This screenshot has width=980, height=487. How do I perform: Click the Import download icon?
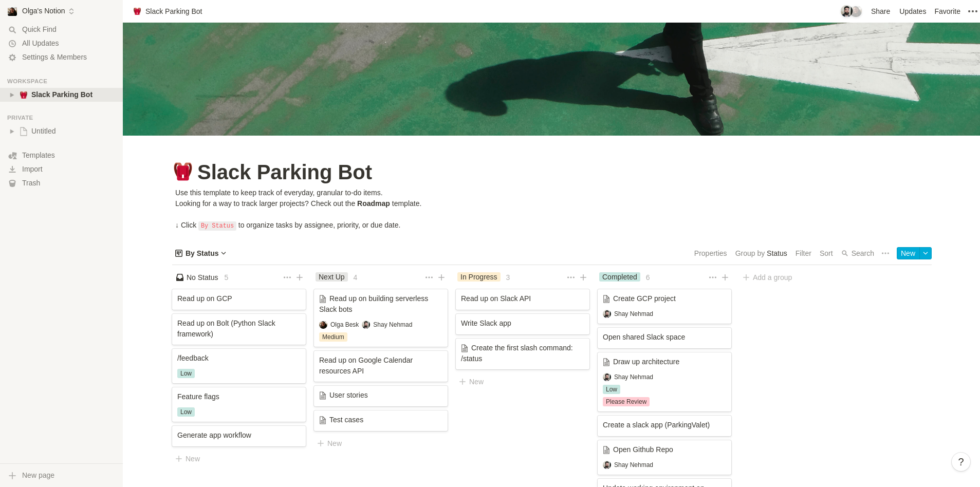coord(12,170)
